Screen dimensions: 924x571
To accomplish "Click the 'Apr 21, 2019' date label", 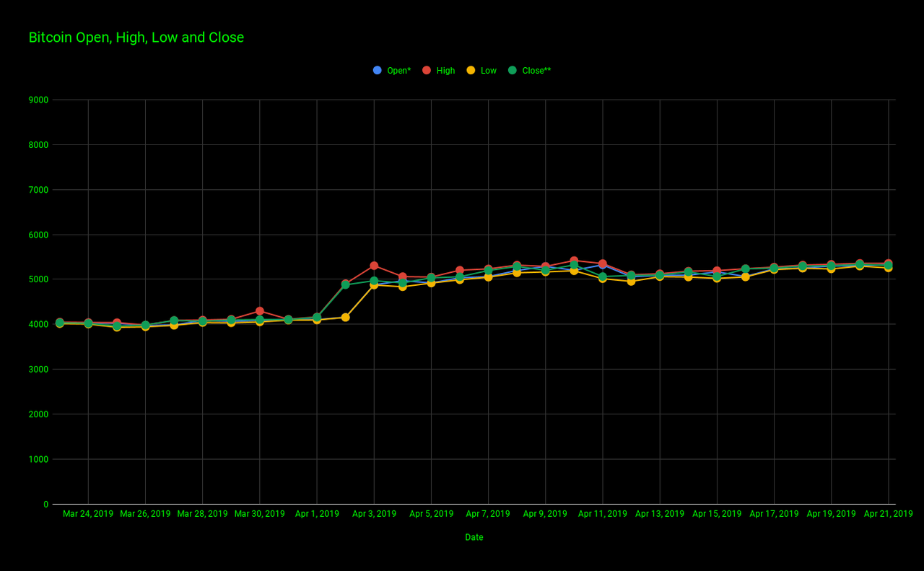I will [889, 514].
